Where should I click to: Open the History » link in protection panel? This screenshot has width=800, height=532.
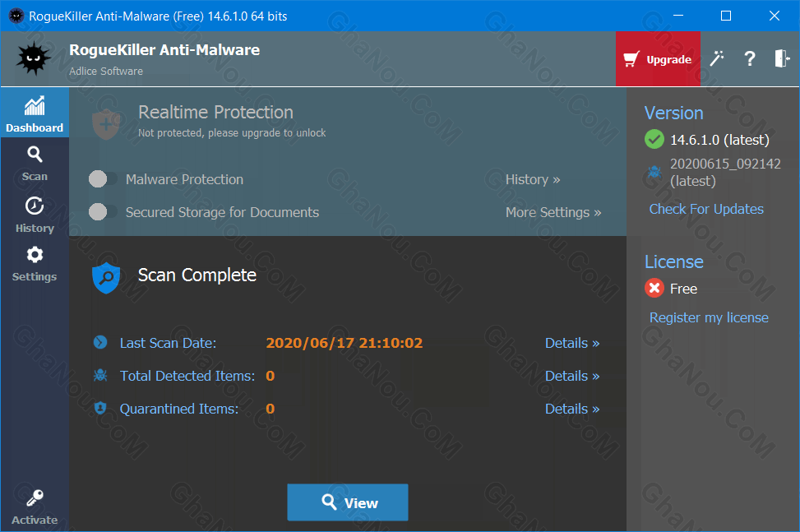click(533, 179)
